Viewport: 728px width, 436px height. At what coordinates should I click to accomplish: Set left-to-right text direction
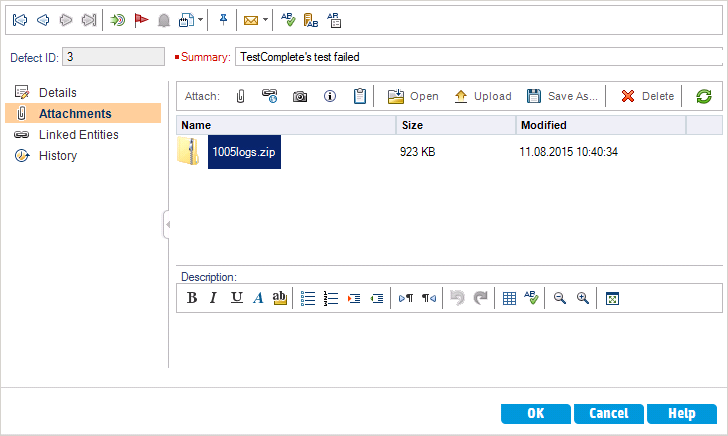406,298
